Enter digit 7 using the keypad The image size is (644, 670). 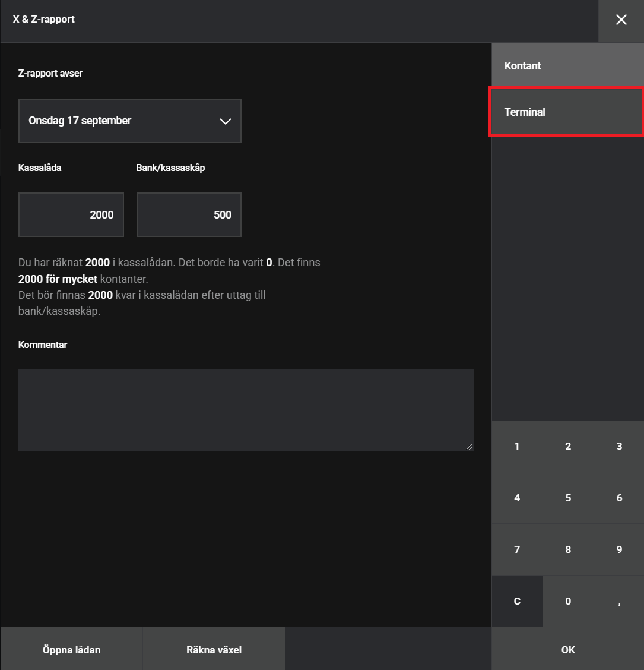(517, 550)
